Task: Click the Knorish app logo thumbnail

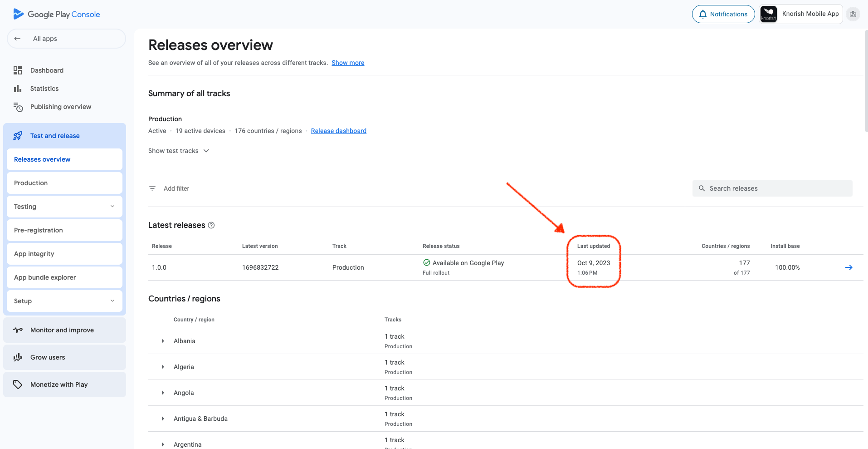Action: pyautogui.click(x=768, y=14)
